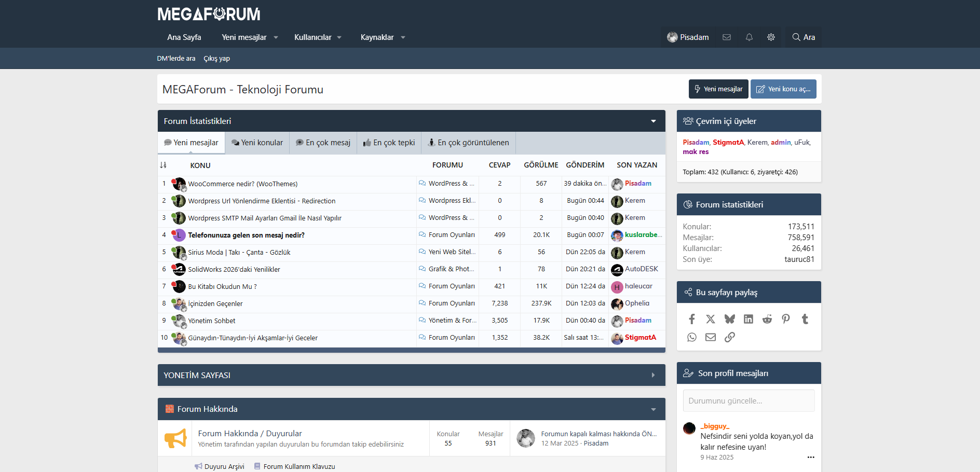Share page on Reddit icon
980x472 pixels.
tap(767, 319)
